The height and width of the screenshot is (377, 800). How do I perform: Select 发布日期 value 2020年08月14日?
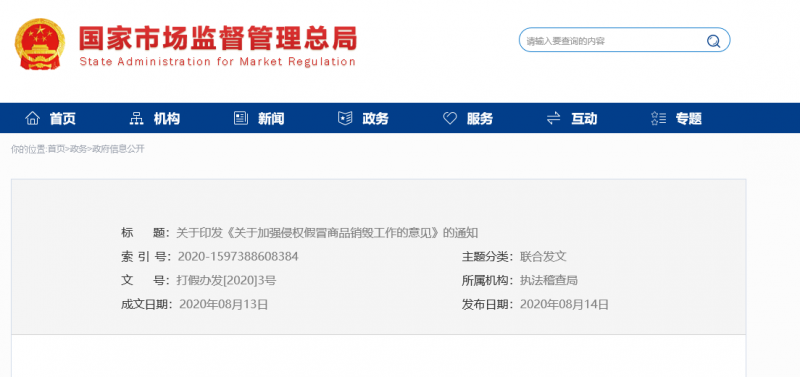[564, 305]
